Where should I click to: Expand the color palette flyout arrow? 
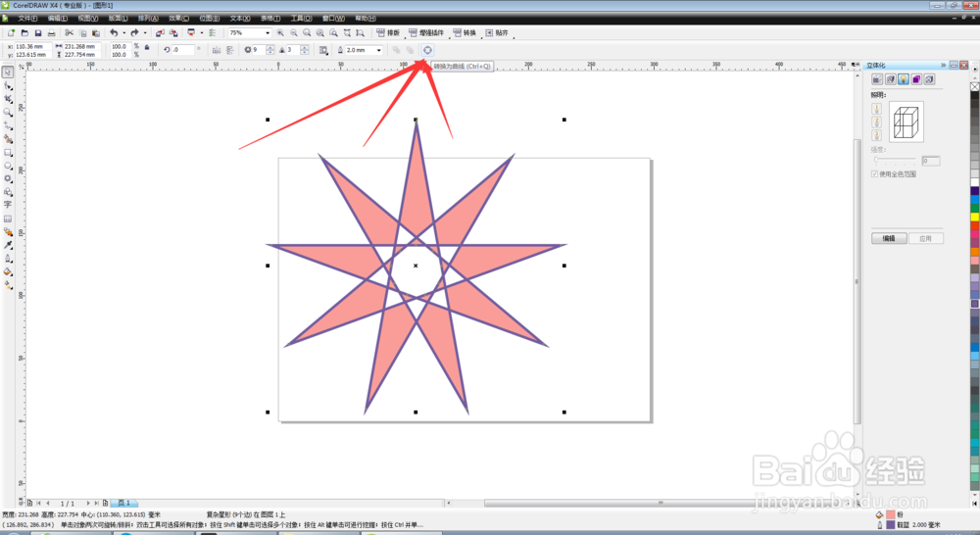point(975,69)
